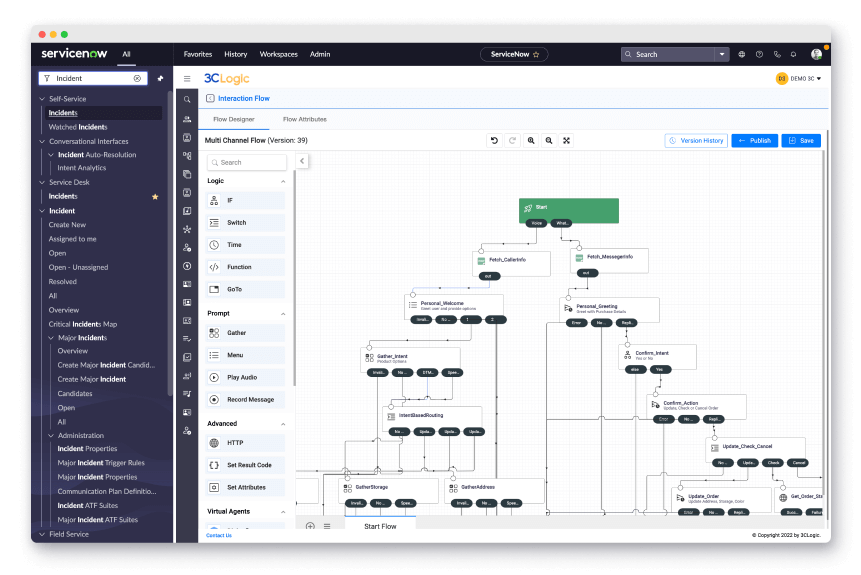
Task: Collapse the Advanced section
Action: [283, 424]
